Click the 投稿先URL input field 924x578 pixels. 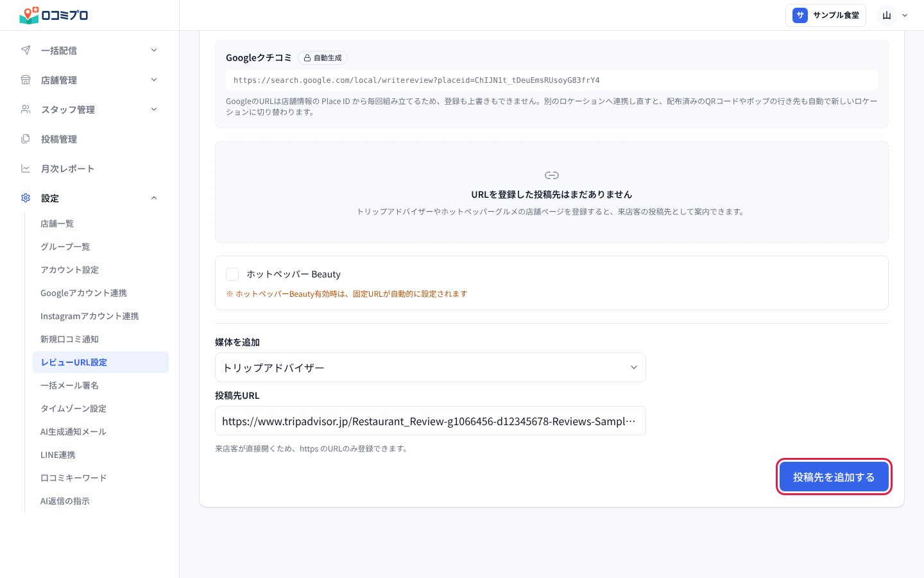(431, 421)
